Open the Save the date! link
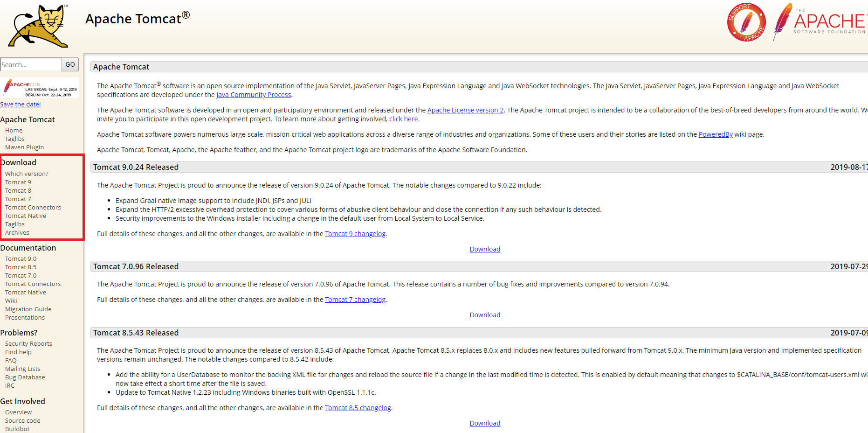The height and width of the screenshot is (433, 868). click(x=21, y=104)
